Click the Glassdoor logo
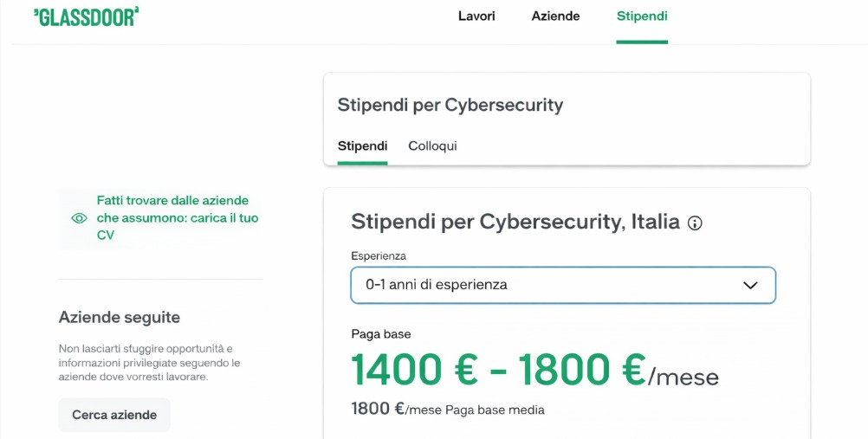The height and width of the screenshot is (439, 868). click(86, 16)
